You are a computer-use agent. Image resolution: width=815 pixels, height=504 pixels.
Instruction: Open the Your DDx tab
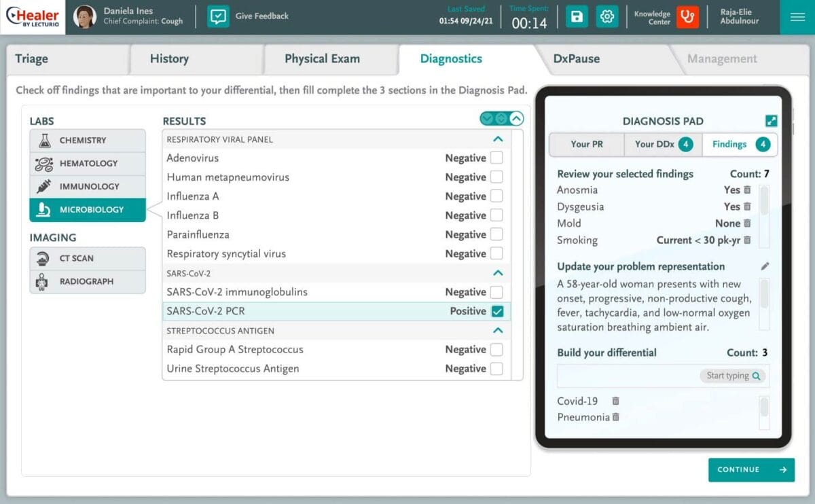pos(662,144)
